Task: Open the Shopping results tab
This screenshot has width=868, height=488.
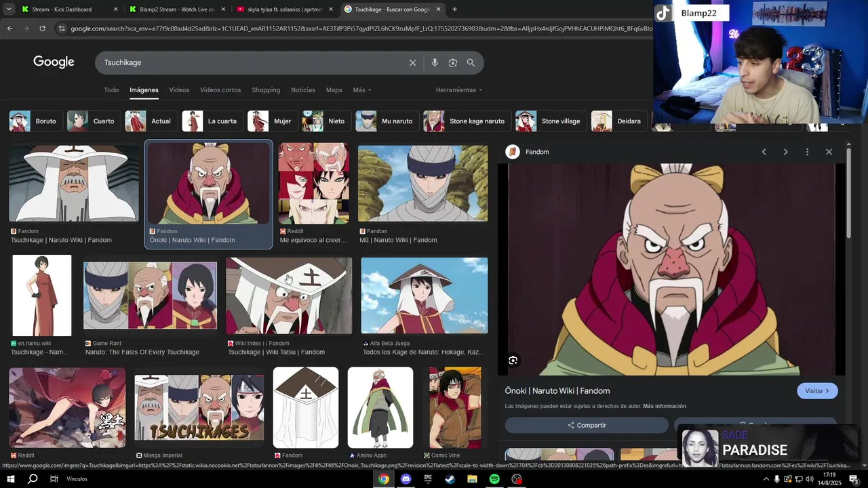Action: (x=266, y=90)
